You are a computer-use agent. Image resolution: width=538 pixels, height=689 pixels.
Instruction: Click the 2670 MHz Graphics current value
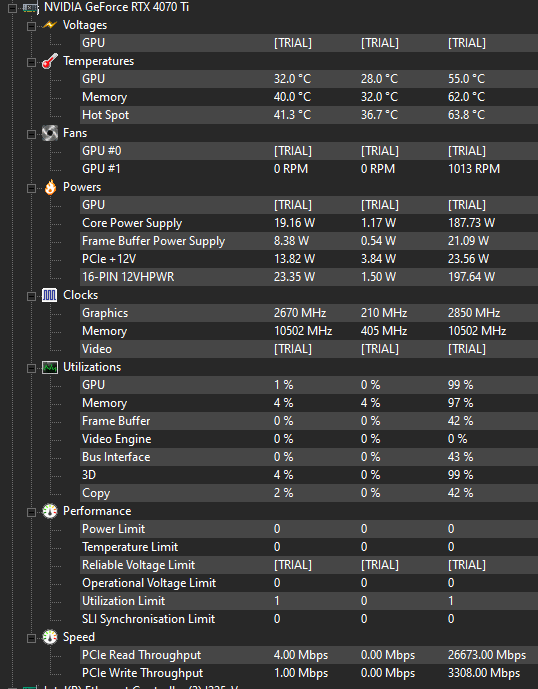300,313
